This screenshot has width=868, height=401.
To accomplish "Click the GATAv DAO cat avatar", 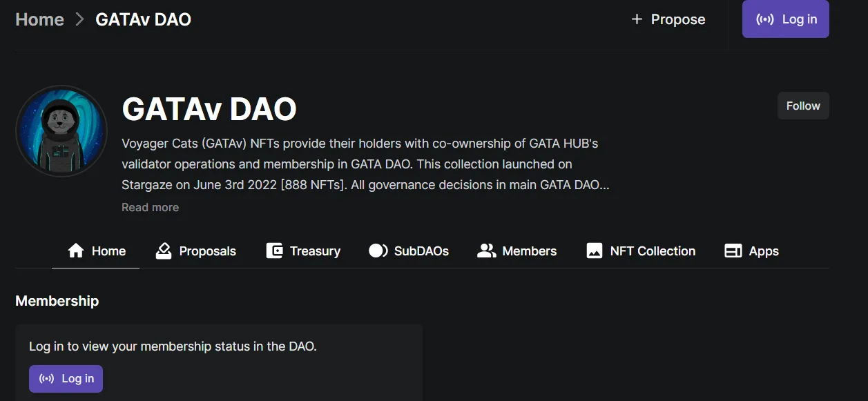I will (x=61, y=131).
